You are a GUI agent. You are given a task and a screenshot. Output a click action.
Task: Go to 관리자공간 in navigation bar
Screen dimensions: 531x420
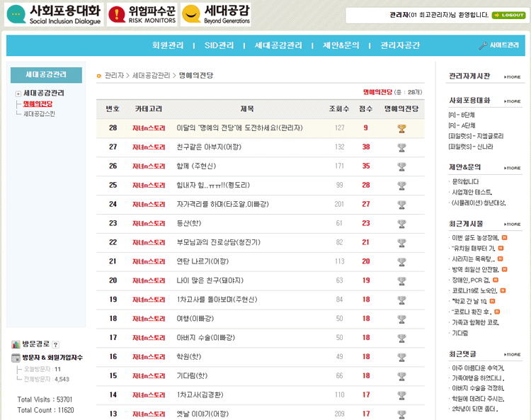400,45
